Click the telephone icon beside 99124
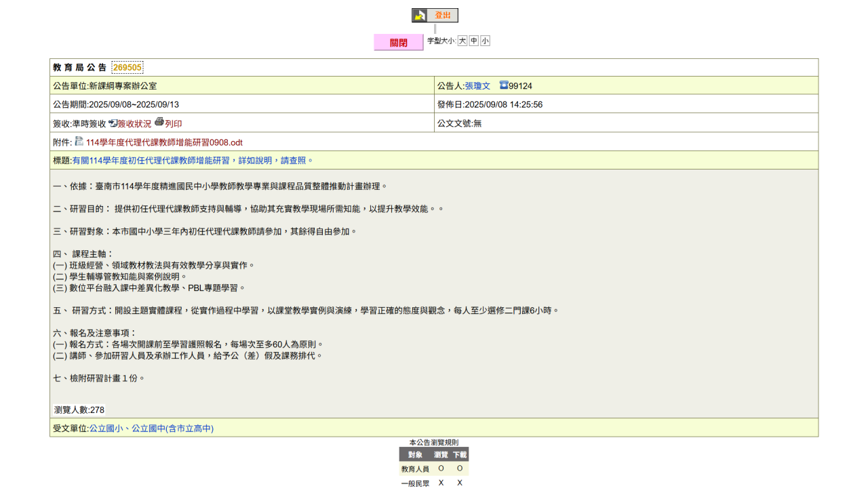 point(504,85)
